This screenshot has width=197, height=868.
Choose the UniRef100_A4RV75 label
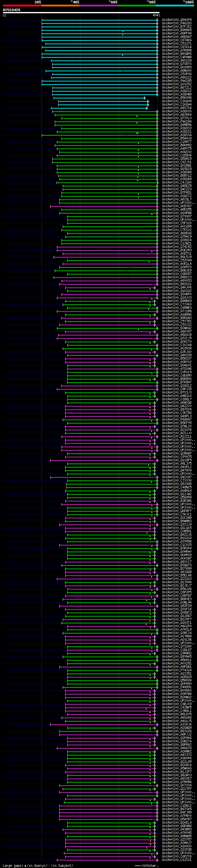[177, 149]
